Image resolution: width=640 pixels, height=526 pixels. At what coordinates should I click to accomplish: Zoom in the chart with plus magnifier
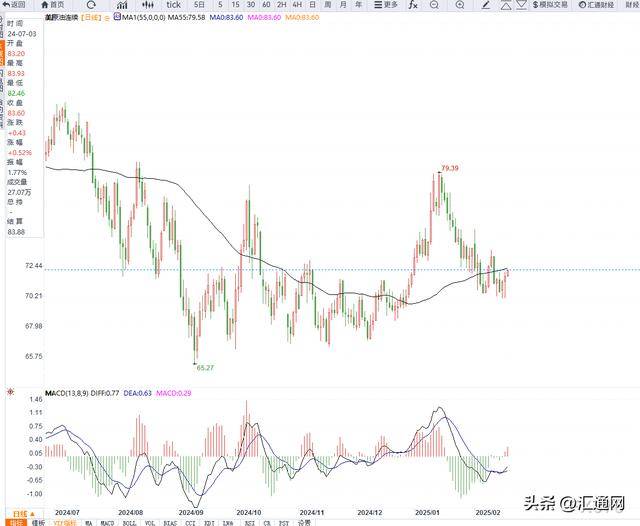[460, 5]
